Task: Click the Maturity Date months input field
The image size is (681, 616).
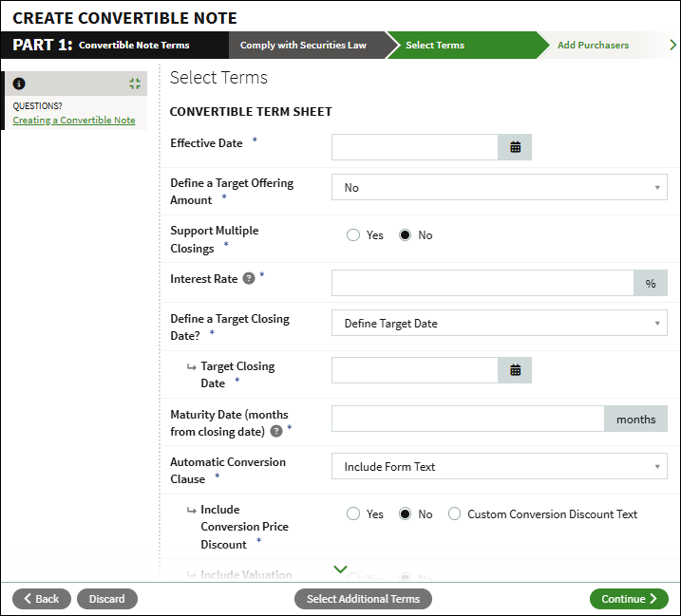Action: pyautogui.click(x=467, y=419)
